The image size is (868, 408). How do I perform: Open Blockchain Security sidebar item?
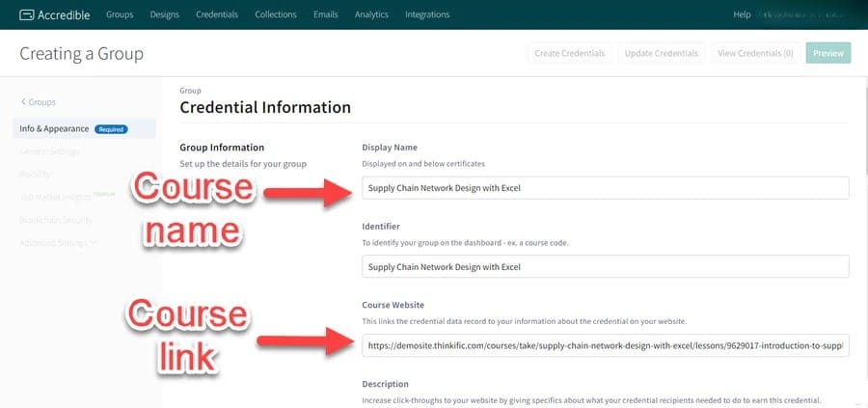point(58,220)
